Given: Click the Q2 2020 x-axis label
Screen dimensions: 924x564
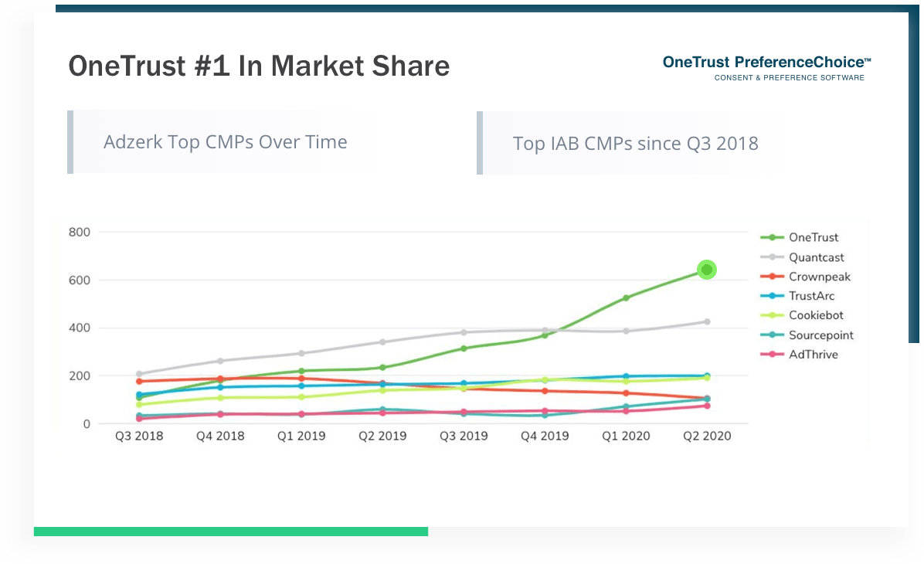Looking at the screenshot, I should click(x=707, y=436).
